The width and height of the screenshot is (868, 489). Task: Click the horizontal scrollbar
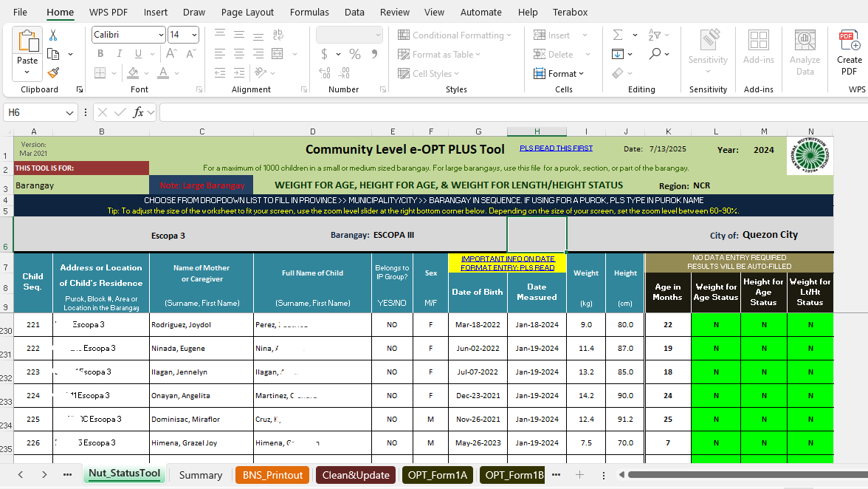[x=747, y=475]
